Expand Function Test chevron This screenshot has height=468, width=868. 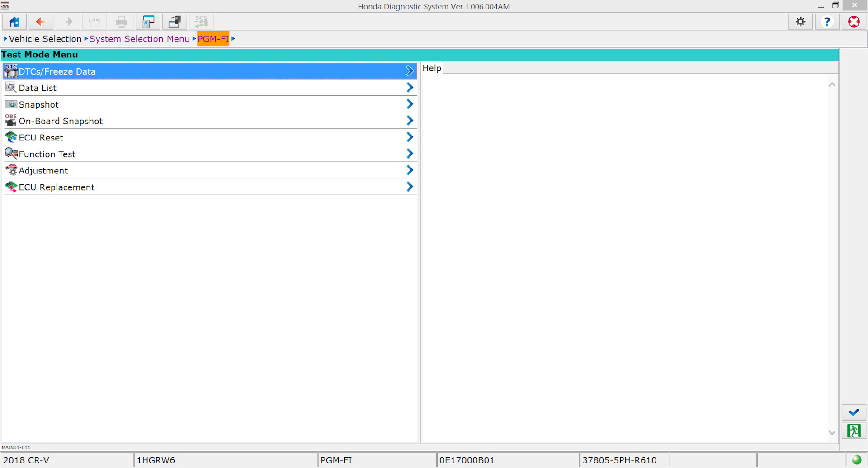pos(410,154)
